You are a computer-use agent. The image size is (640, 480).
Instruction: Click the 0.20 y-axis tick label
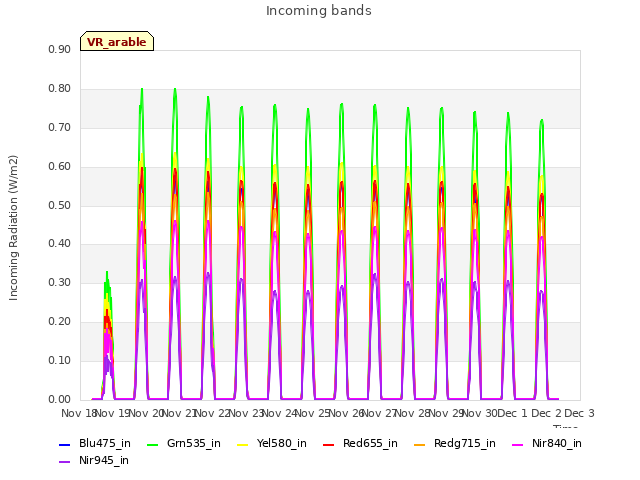point(59,322)
